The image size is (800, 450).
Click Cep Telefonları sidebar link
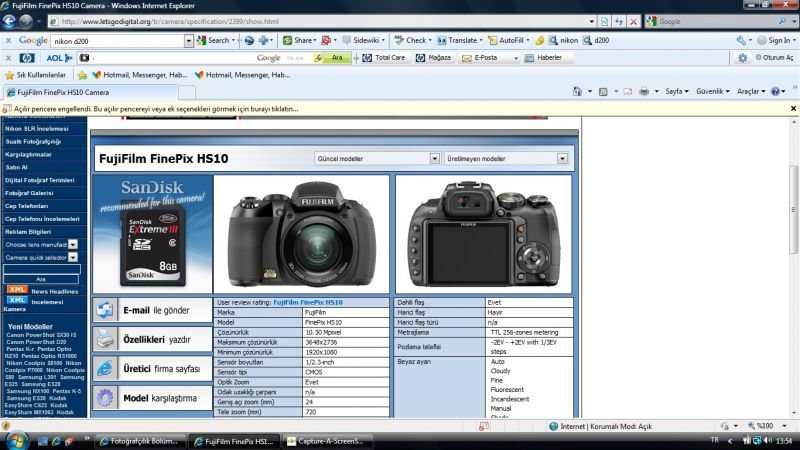[27, 206]
